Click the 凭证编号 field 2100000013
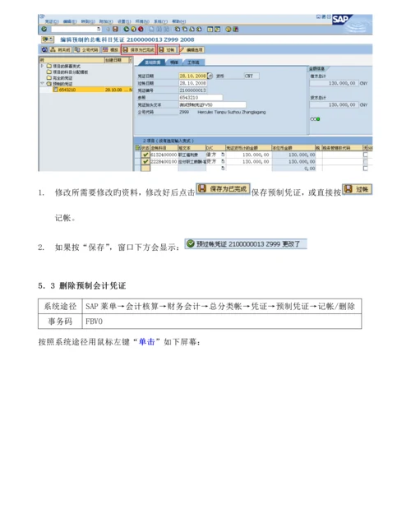411x532 pixels. pyautogui.click(x=192, y=90)
